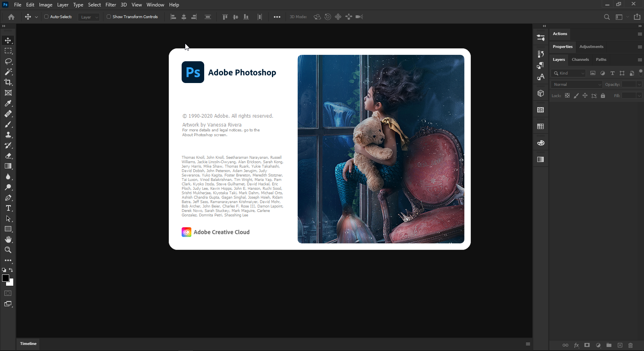Select the Crop tool

click(x=8, y=82)
